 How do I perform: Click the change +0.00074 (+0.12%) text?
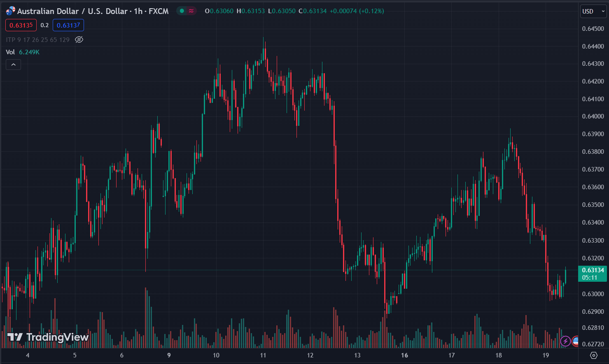[x=357, y=11]
